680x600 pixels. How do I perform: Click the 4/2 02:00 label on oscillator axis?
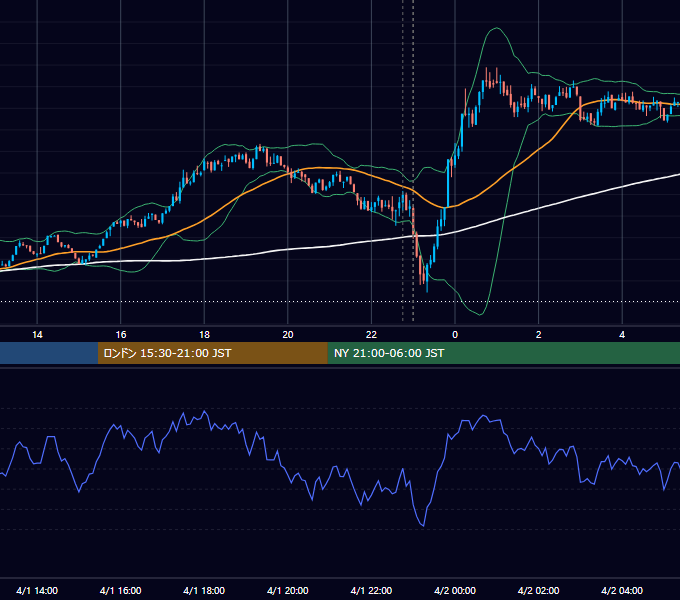pos(538,590)
